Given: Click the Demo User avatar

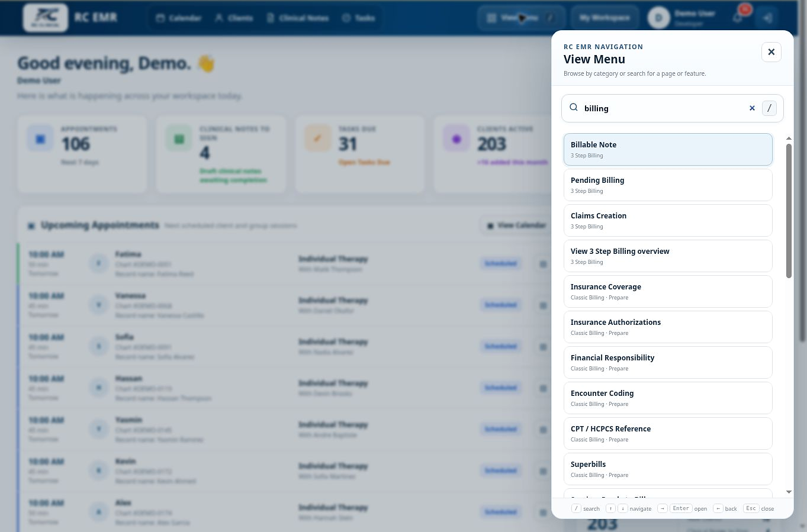Looking at the screenshot, I should 658,18.
